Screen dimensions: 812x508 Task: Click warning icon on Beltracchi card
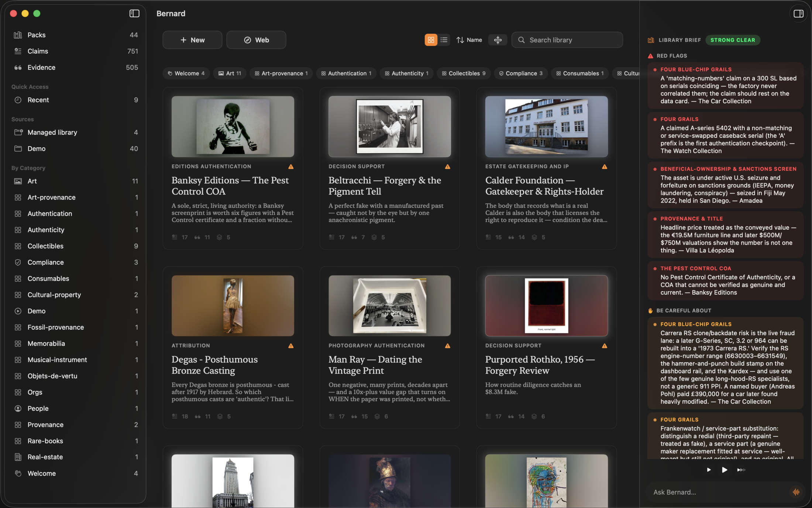click(448, 167)
